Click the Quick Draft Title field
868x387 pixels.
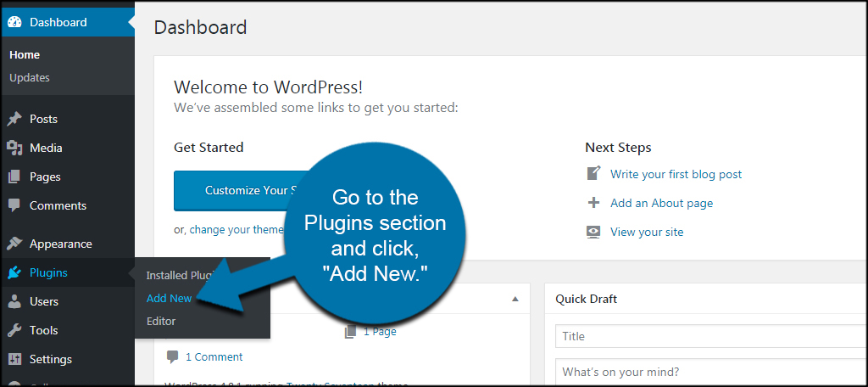(x=711, y=336)
